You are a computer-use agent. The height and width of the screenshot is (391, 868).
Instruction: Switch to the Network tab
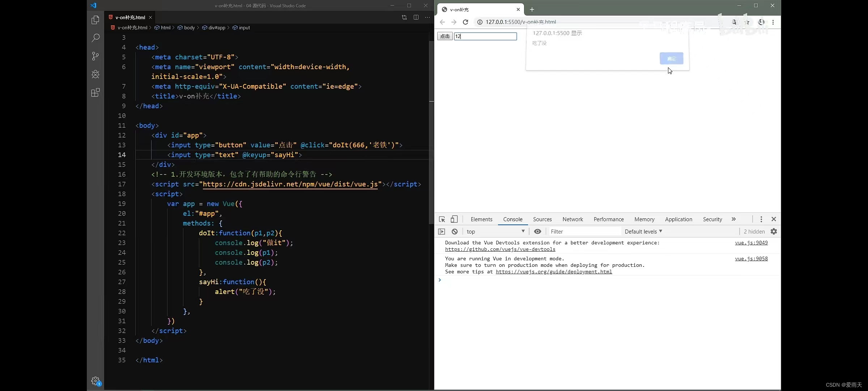click(x=573, y=219)
